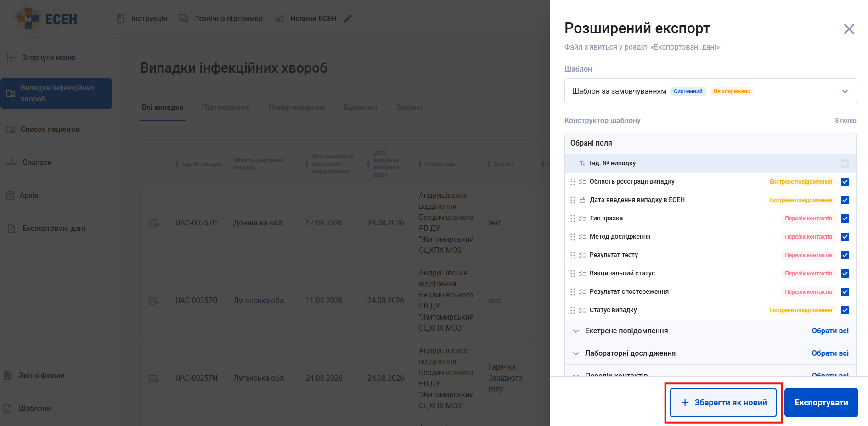
Task: Click the Звітні форми sidebar icon
Action: click(8, 376)
